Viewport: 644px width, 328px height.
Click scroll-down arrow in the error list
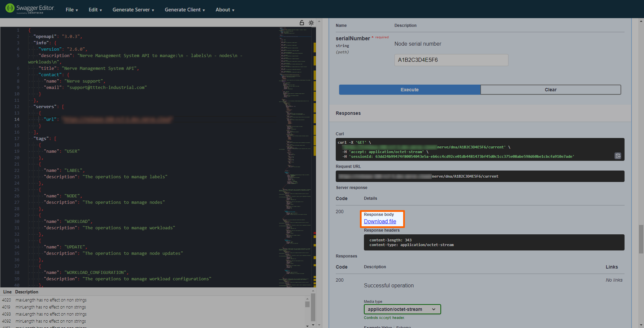(307, 326)
